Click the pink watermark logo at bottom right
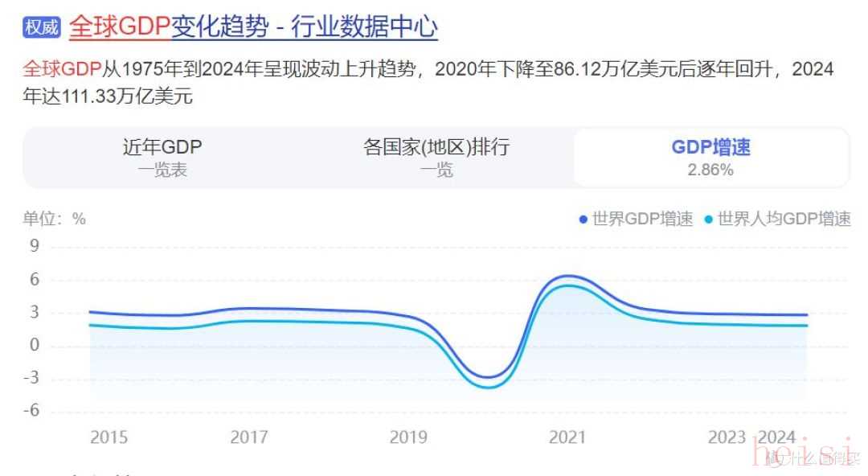Image resolution: width=868 pixels, height=476 pixels. pos(804,456)
